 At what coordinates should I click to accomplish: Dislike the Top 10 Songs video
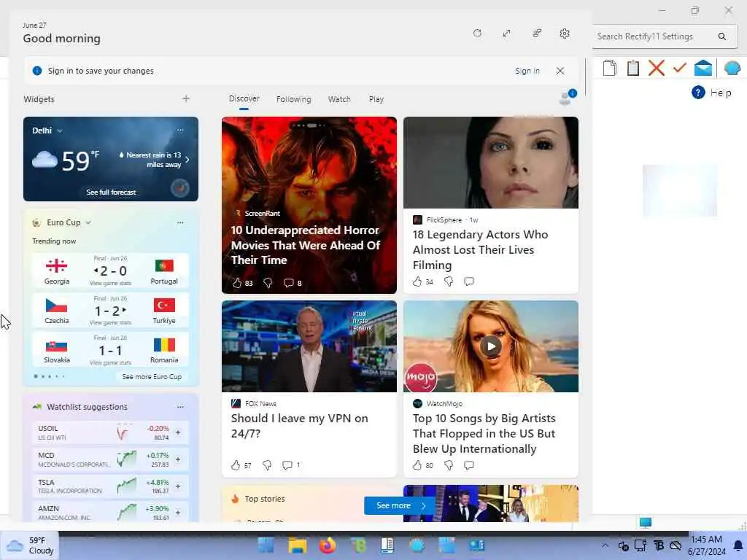coord(449,464)
